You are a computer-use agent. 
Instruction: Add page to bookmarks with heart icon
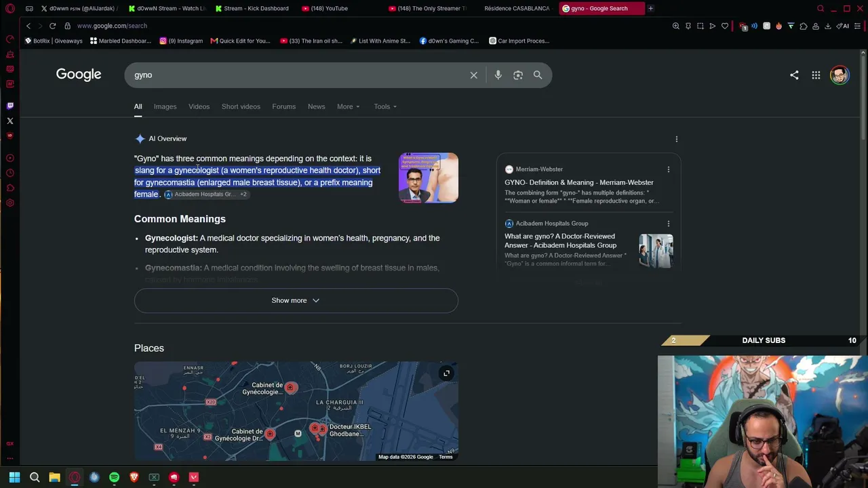[725, 26]
